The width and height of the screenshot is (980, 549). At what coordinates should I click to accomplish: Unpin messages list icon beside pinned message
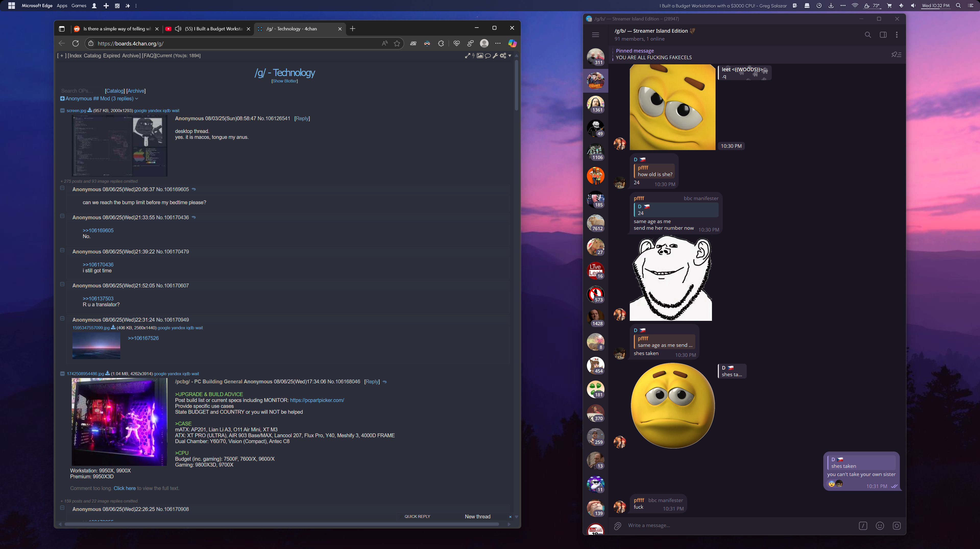(896, 54)
